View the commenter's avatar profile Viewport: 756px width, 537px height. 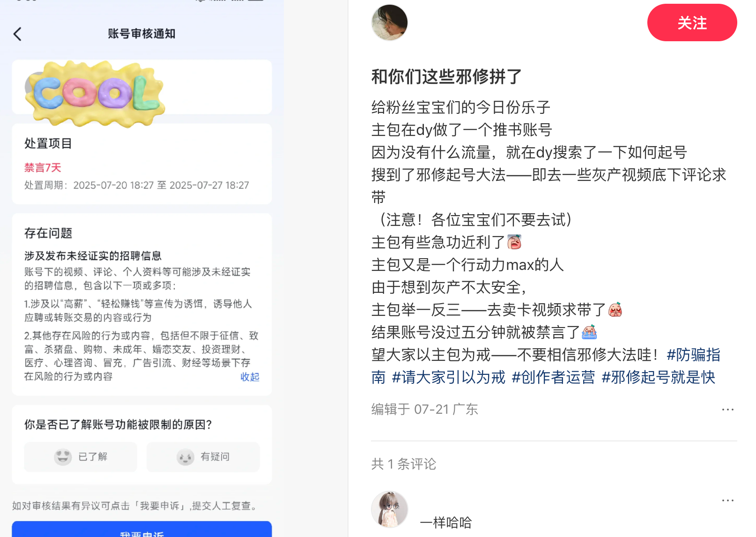coord(390,509)
